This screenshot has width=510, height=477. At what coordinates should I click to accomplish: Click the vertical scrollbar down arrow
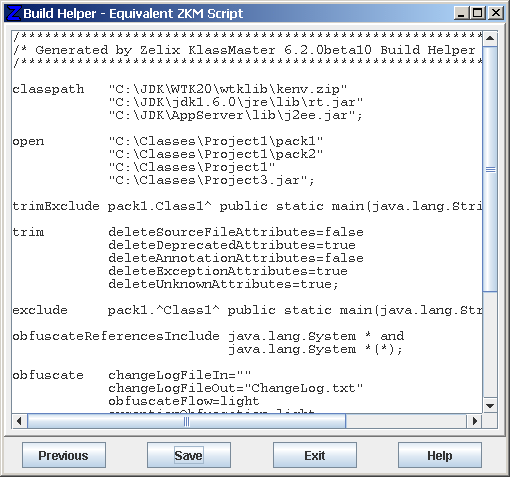pyautogui.click(x=490, y=405)
